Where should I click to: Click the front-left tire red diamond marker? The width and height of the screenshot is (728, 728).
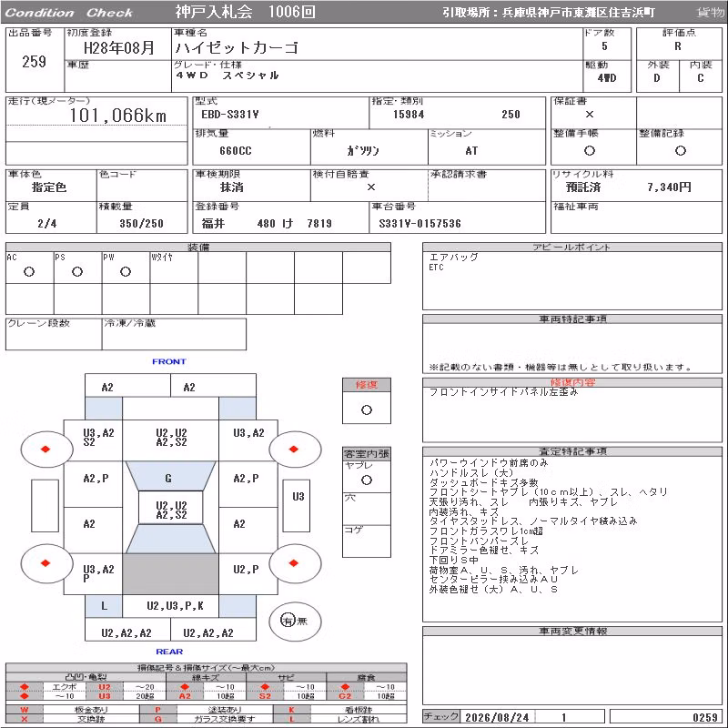45,449
